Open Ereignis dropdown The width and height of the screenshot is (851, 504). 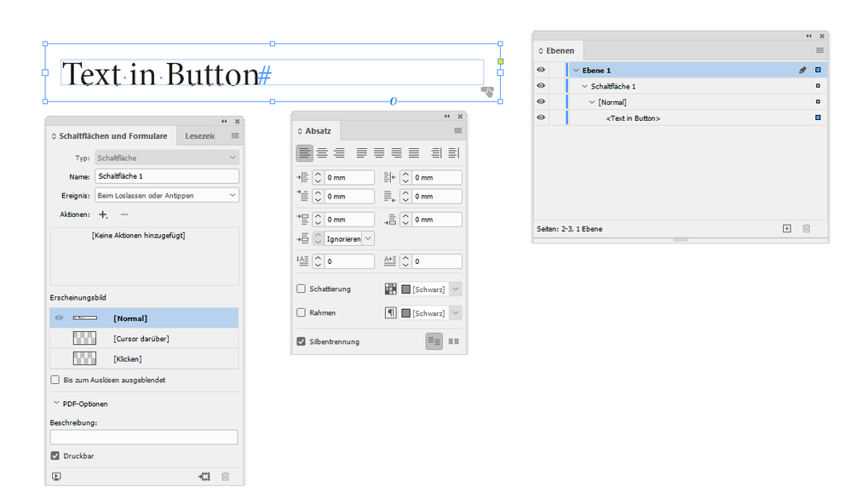pyautogui.click(x=167, y=195)
